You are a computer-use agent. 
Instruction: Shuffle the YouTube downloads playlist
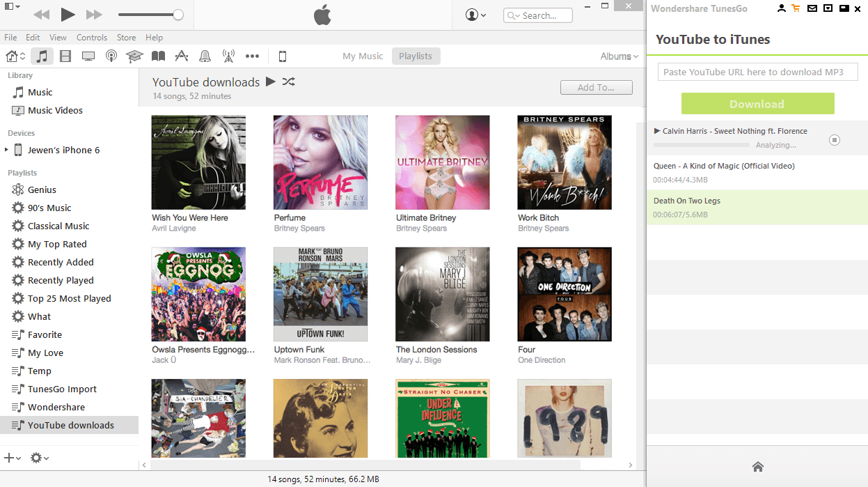289,82
